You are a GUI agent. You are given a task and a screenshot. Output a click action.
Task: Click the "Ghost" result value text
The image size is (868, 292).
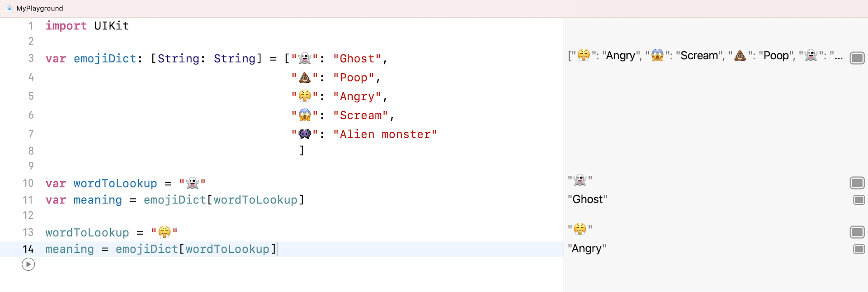click(x=587, y=199)
